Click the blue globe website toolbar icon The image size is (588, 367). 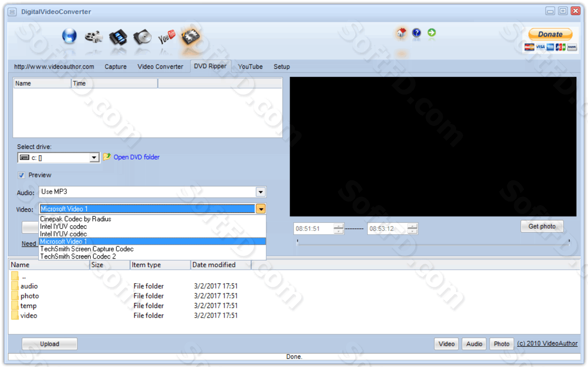(70, 36)
